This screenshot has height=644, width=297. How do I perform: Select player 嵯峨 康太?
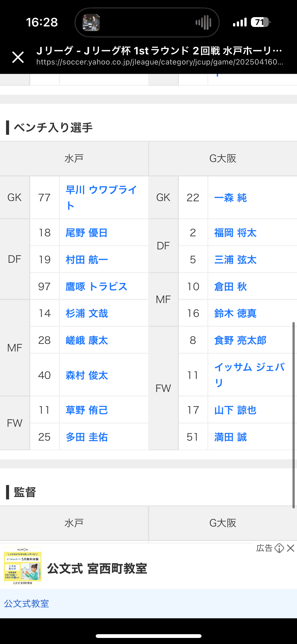(x=87, y=340)
